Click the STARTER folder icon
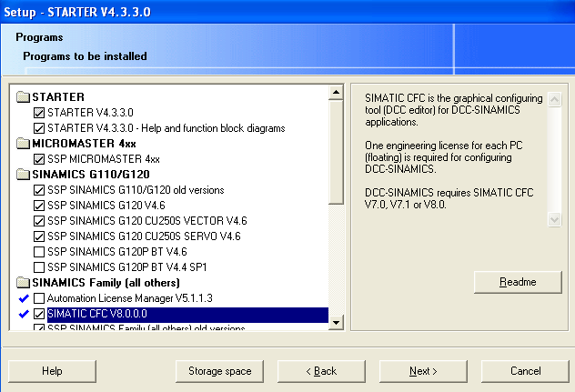Viewport: 575px width, 392px height. point(23,96)
